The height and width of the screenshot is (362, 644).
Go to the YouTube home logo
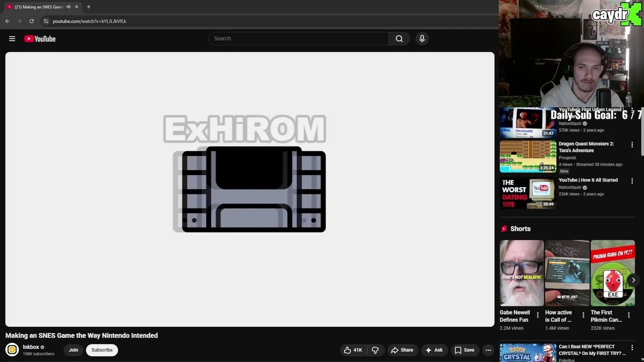(40, 39)
